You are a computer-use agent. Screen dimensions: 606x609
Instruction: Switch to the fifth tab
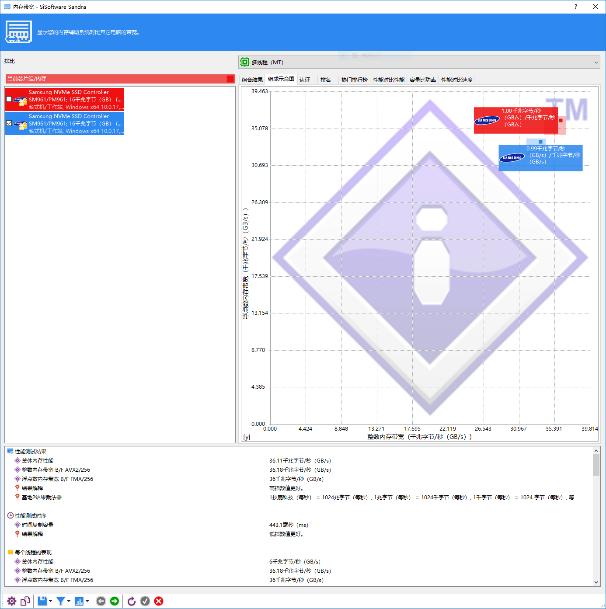[x=354, y=80]
